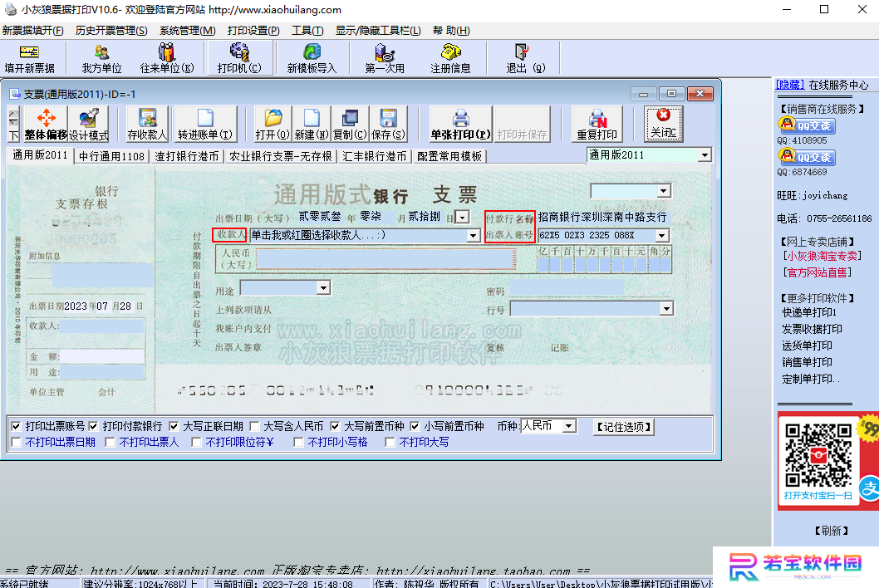Screen dimensions: 879x588
Task: Click the 下 toolbar collapse arrow
Action: click(14, 135)
